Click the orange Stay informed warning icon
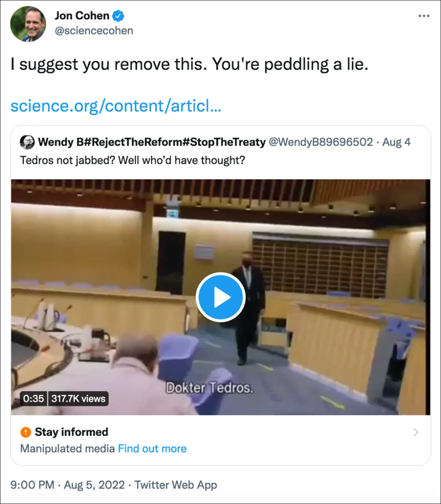 point(26,432)
